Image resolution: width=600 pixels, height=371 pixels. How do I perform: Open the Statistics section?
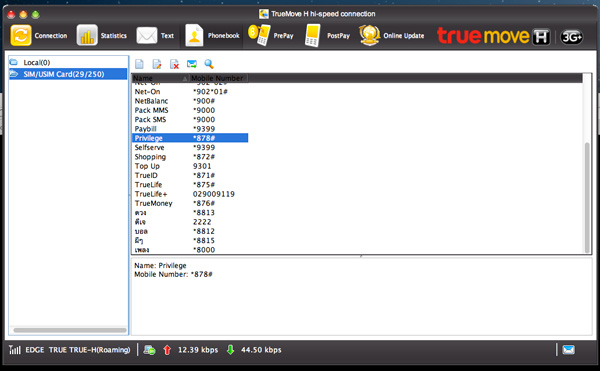pos(102,35)
